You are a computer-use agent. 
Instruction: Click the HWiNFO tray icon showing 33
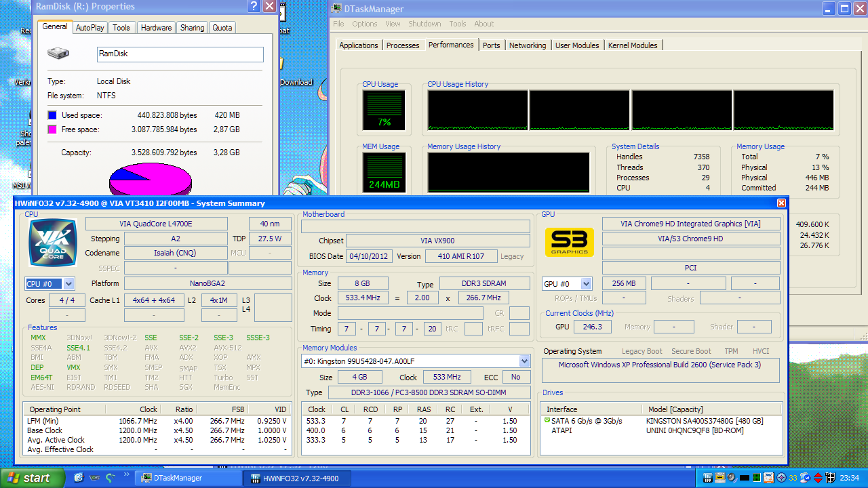(x=793, y=478)
